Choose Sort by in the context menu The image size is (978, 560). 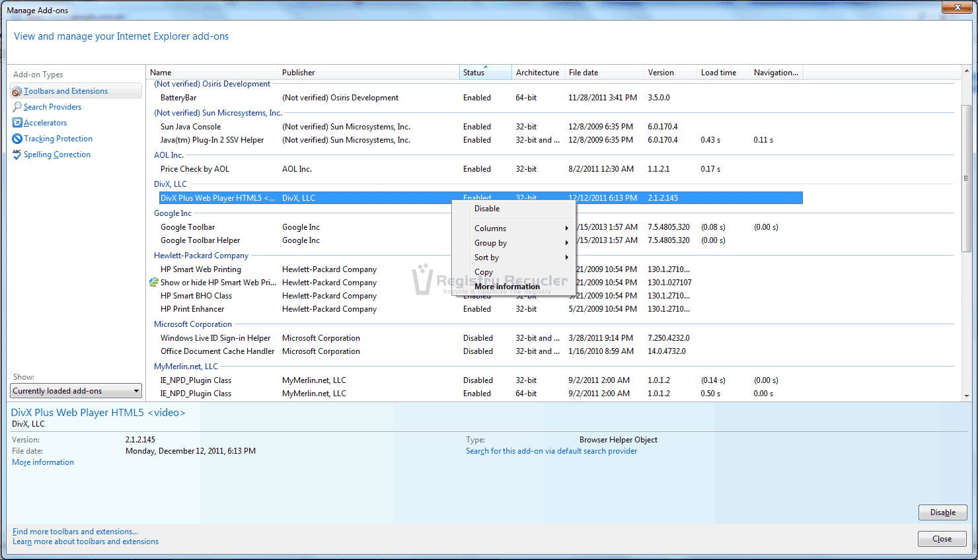point(513,258)
